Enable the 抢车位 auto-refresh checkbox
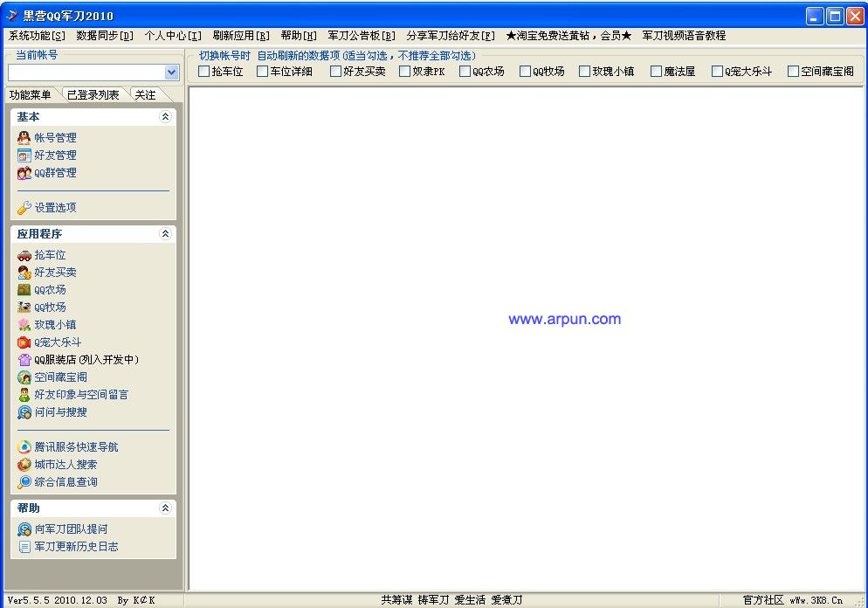Viewport: 868px width, 608px height. pyautogui.click(x=203, y=72)
